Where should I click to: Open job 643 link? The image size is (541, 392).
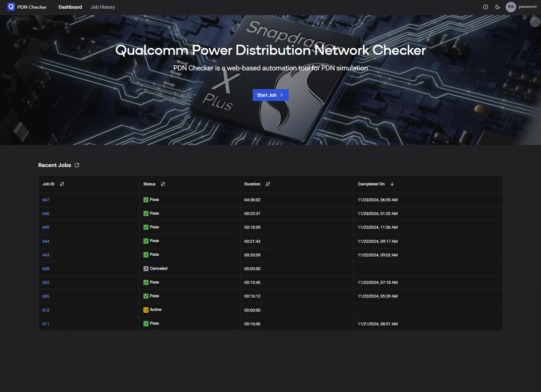pos(46,255)
